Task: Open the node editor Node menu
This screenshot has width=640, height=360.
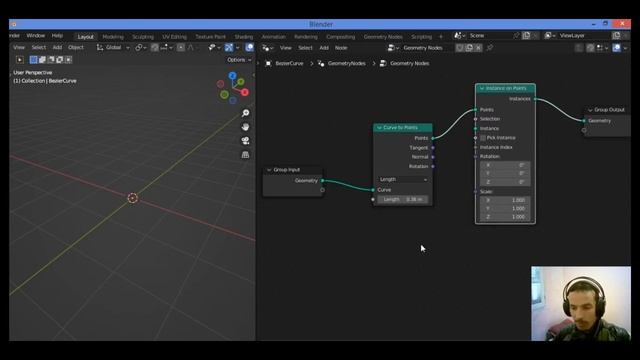Action: coord(341,48)
